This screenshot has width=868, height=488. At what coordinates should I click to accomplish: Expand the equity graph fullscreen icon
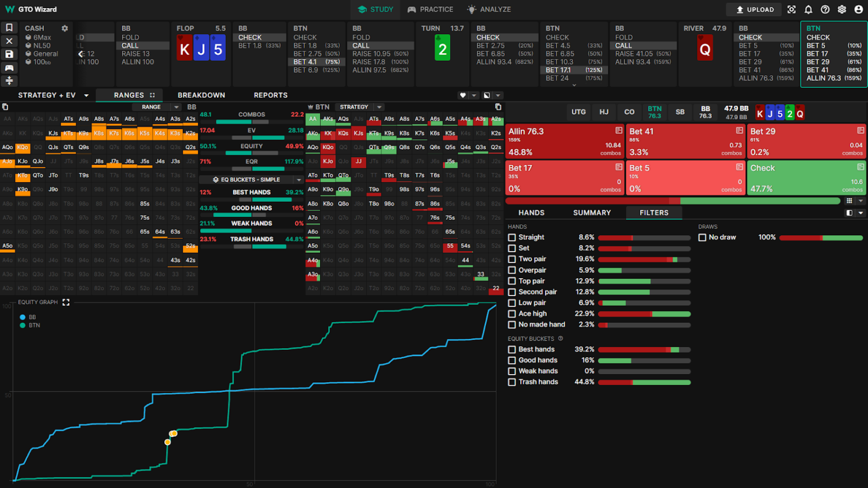[66, 302]
